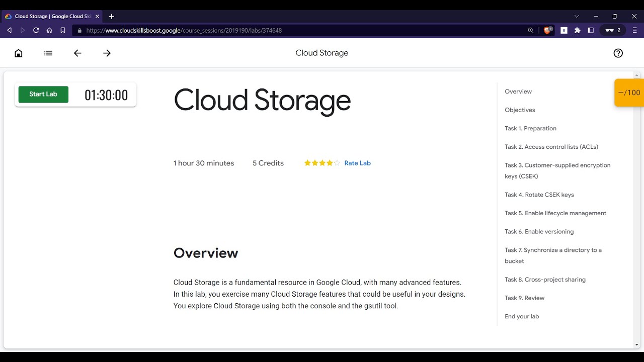Reload the page

pyautogui.click(x=36, y=30)
